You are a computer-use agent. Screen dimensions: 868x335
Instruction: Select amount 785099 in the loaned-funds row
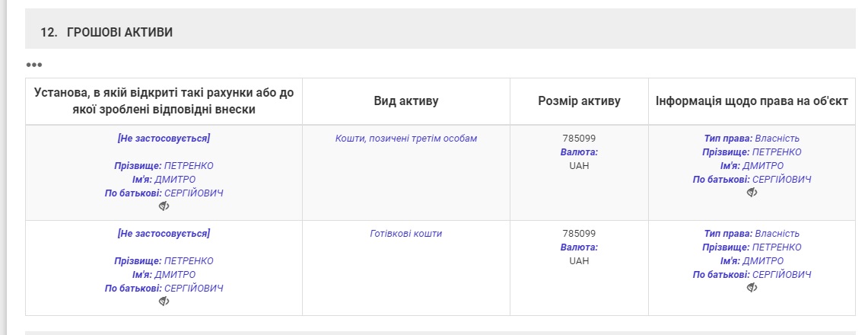(x=579, y=139)
